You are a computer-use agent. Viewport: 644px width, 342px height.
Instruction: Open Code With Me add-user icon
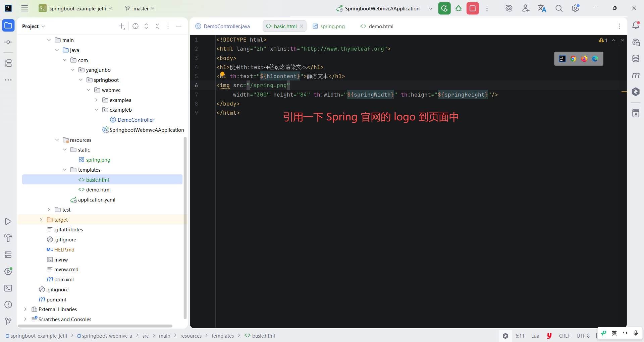(x=526, y=8)
